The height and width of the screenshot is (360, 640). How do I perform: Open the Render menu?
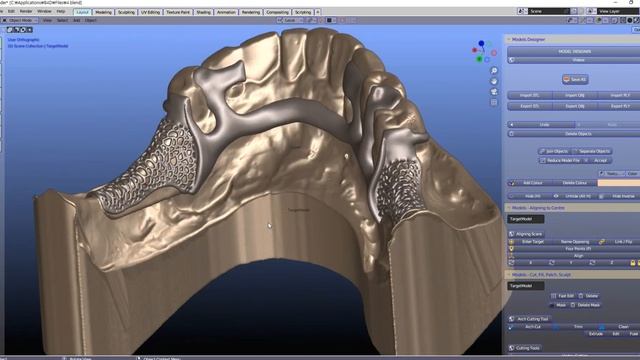pos(26,11)
